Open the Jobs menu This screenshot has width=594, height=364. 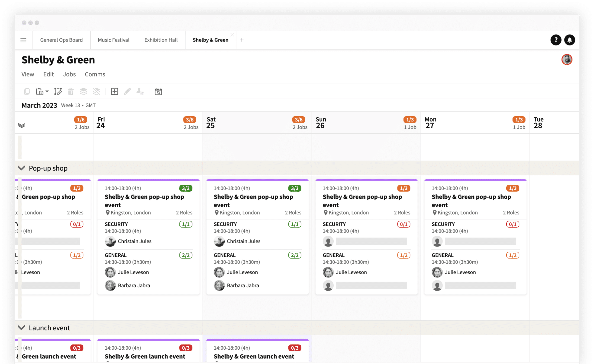tap(69, 74)
